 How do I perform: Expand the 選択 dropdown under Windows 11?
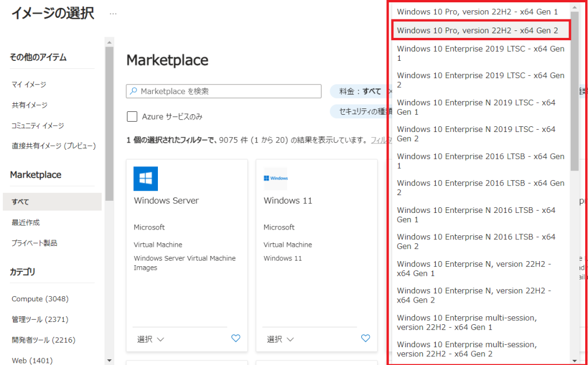280,339
